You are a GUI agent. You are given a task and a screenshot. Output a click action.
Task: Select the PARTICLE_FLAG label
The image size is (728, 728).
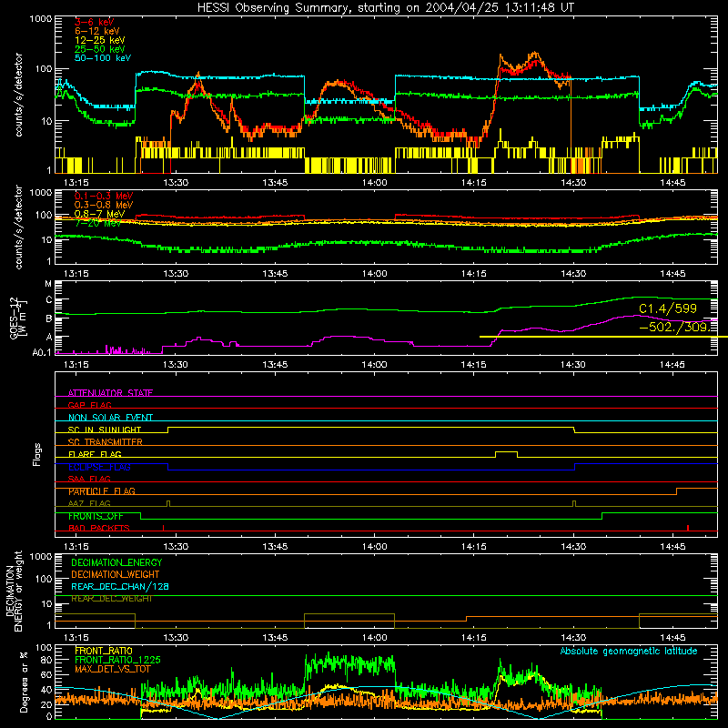102,490
